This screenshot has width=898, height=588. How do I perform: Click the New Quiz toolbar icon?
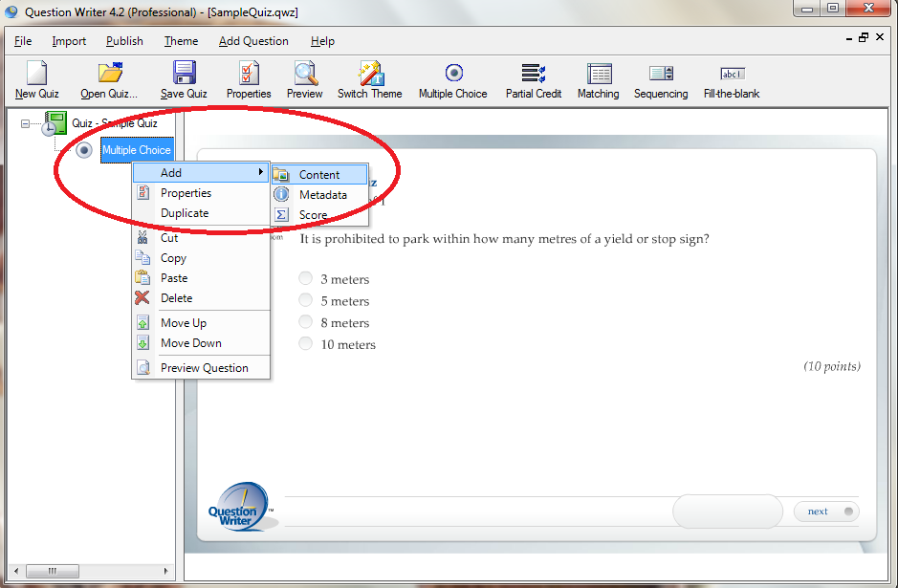36,75
